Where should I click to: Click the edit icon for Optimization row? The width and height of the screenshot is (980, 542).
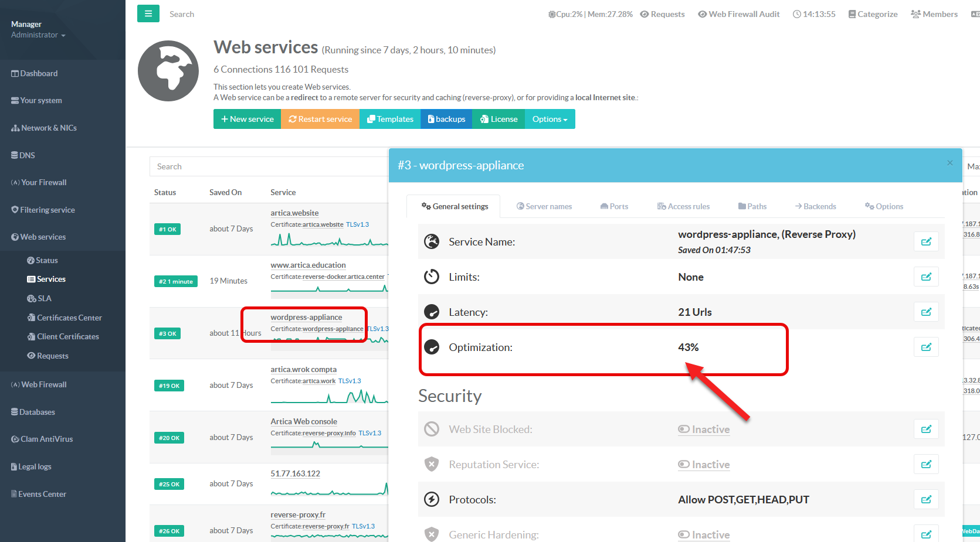tap(926, 347)
